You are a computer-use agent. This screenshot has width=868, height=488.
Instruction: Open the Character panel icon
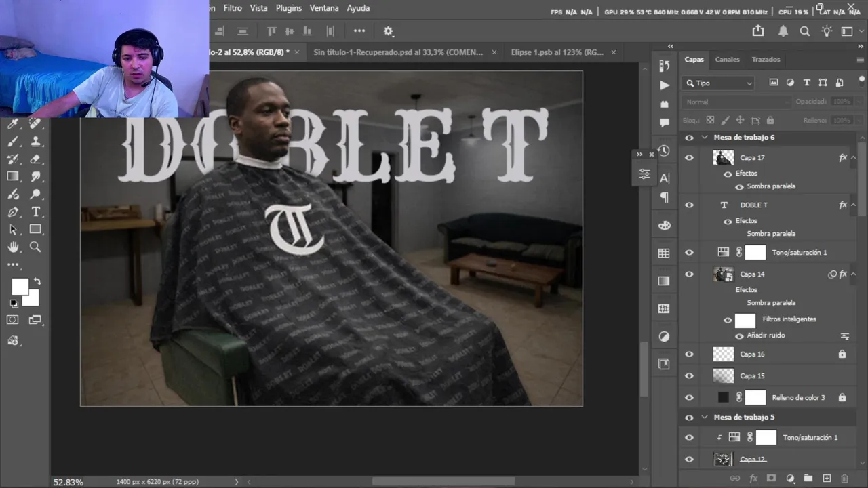(665, 178)
